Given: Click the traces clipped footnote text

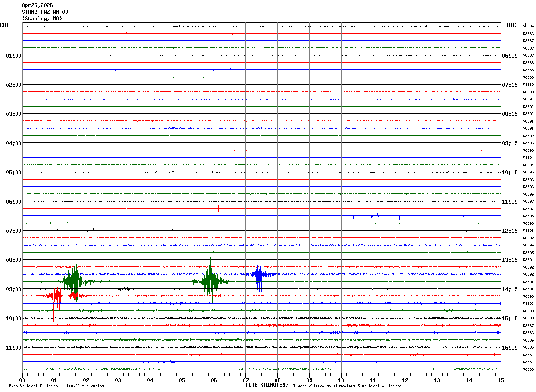Looking at the screenshot, I should (x=347, y=386).
